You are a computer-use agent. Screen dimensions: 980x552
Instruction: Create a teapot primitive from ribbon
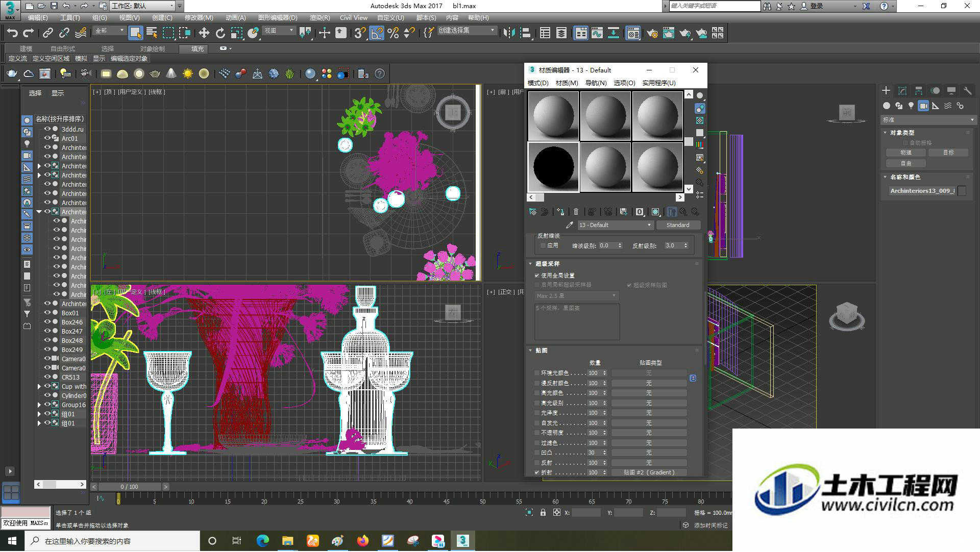(12, 74)
